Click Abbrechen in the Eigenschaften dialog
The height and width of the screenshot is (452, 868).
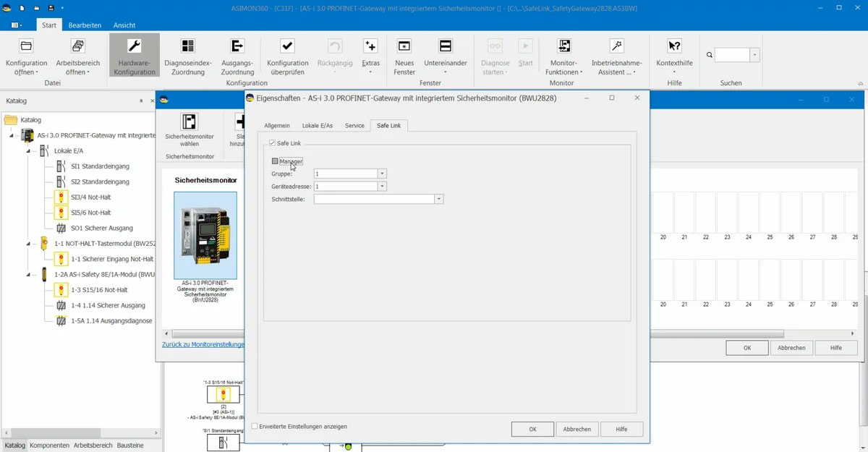pyautogui.click(x=576, y=429)
